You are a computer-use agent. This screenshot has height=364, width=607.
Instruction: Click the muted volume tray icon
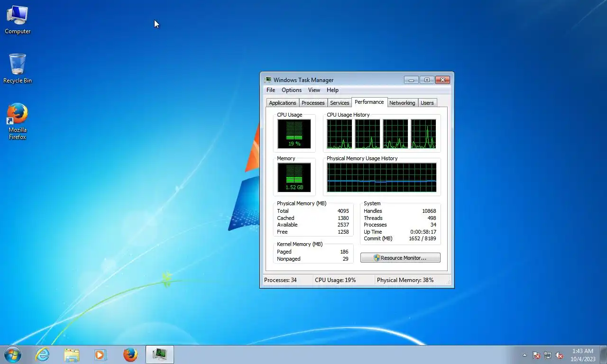(559, 355)
